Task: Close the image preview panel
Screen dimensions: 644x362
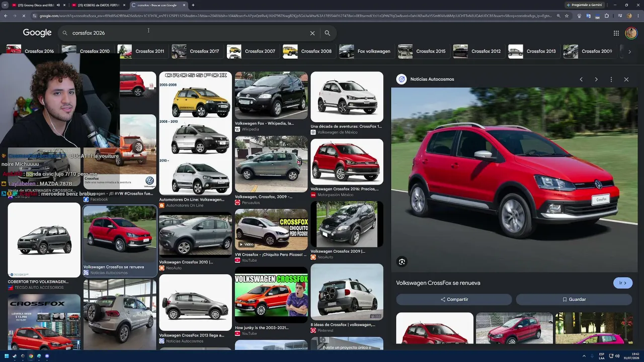Action: (626, 79)
